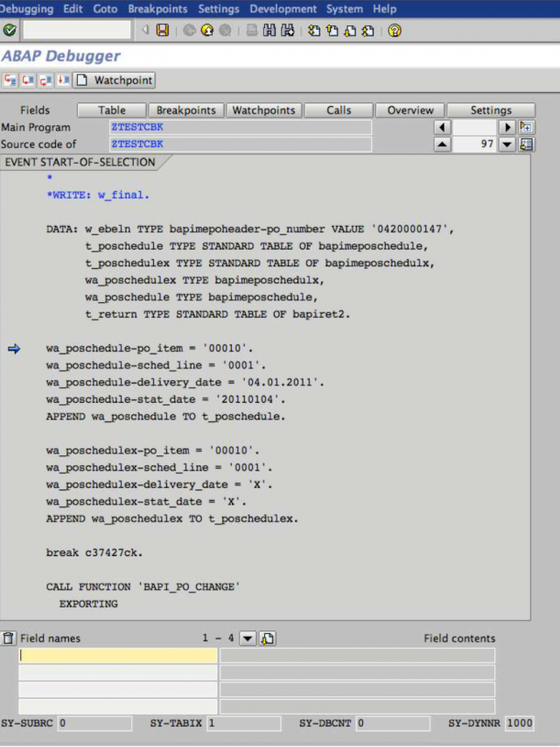Click the display current statement icon beside line 97

526,144
